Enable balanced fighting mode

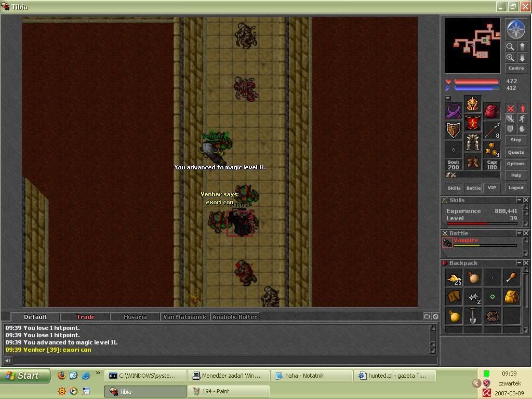(x=510, y=119)
